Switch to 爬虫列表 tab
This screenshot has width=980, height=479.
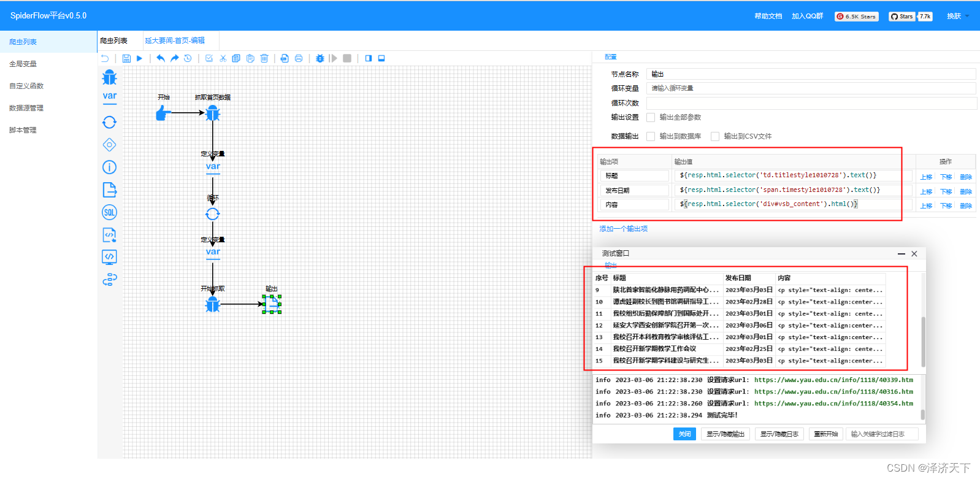(114, 40)
